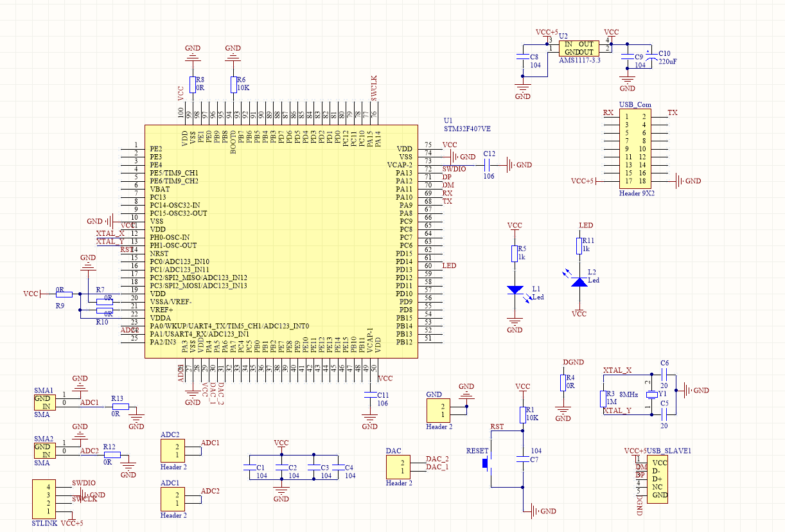Click the Header 9X2 caption
The width and height of the screenshot is (785, 532).
pos(637,193)
